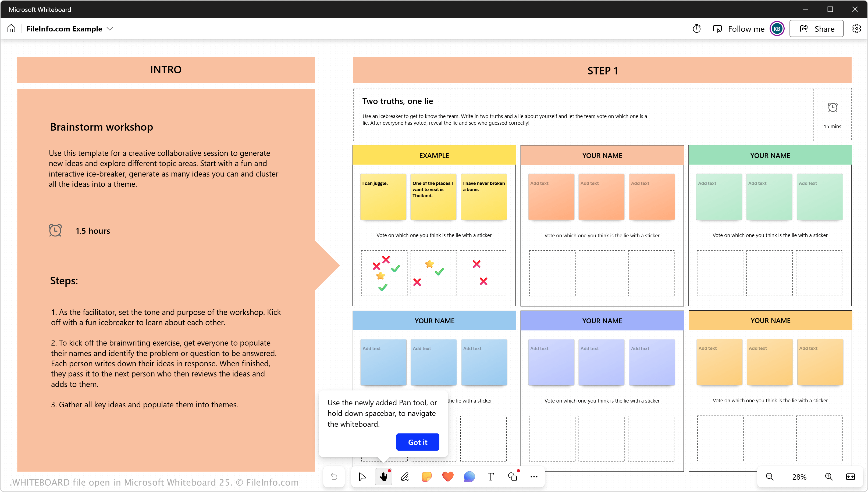Viewport: 868px width, 492px height.
Task: Click the Fit to screen icon
Action: (851, 477)
